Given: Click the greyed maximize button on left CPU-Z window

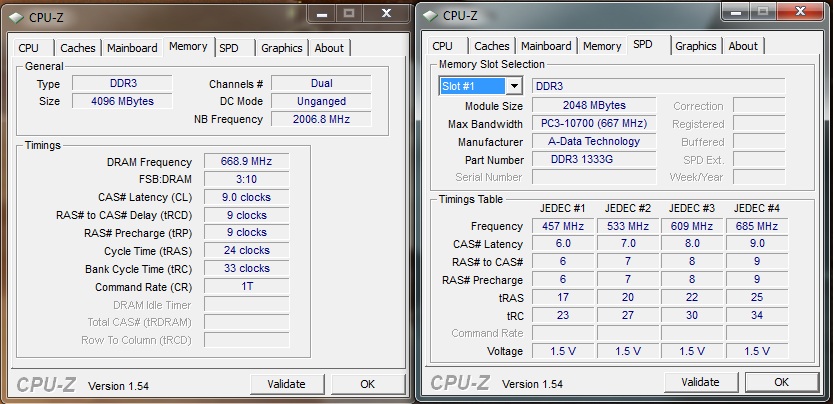Looking at the screenshot, I should (350, 14).
